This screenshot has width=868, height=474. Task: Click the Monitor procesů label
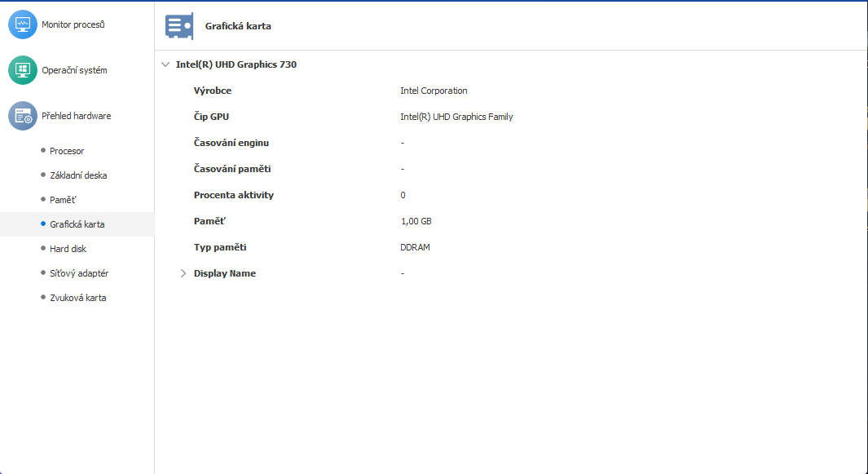[73, 25]
